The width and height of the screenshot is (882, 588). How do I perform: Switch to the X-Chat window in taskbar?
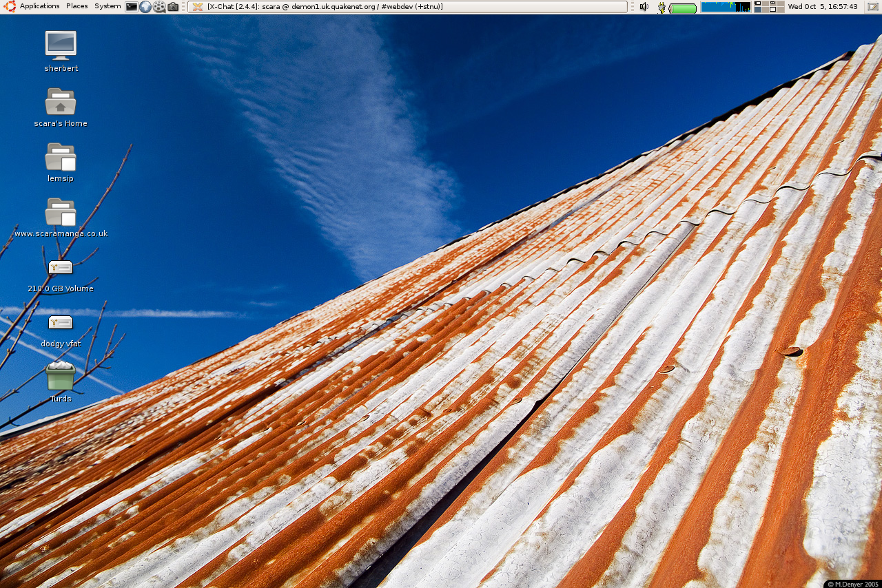[x=409, y=7]
